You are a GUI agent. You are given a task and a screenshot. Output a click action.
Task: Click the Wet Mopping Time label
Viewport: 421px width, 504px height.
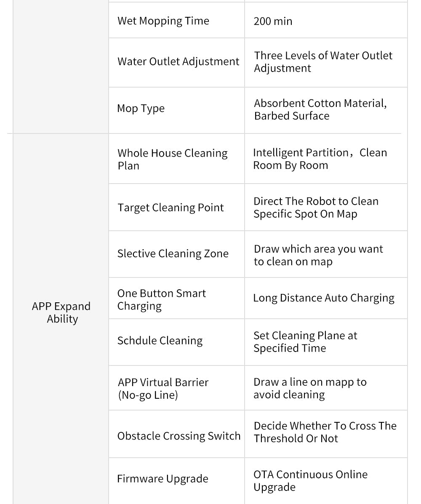[x=163, y=21]
